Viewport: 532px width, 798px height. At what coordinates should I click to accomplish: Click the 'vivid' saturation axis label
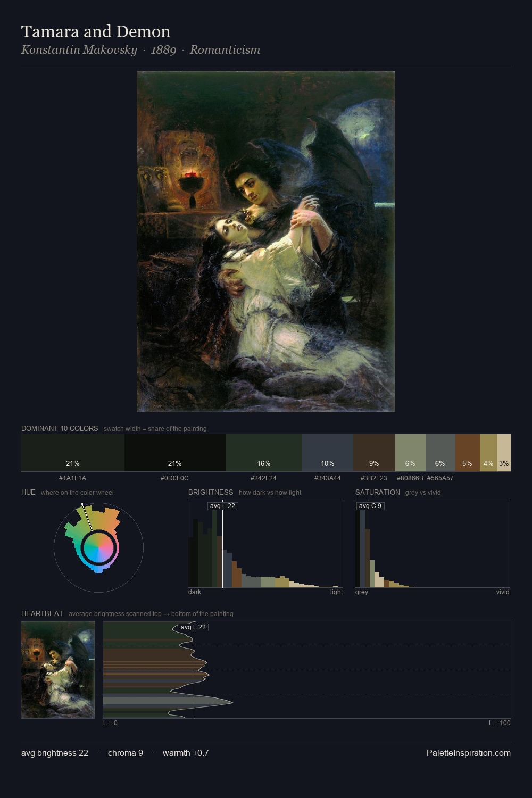click(503, 592)
